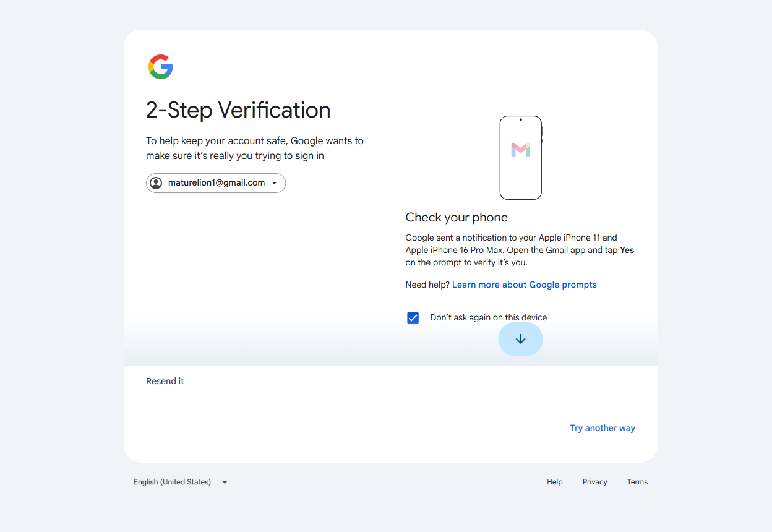Open the maturelion1@gmail.com account switcher

tap(216, 183)
